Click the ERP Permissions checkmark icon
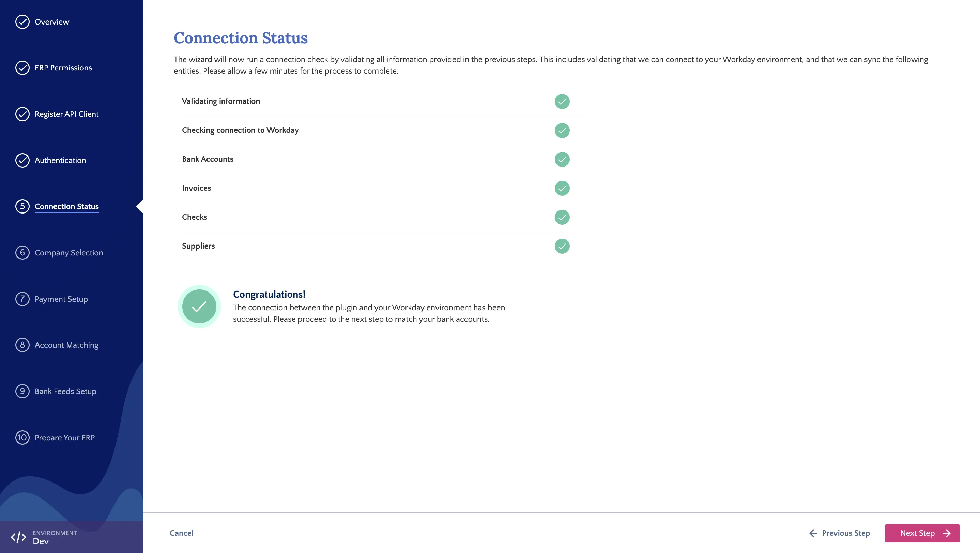Viewport: 980px width, 553px height. pyautogui.click(x=22, y=68)
